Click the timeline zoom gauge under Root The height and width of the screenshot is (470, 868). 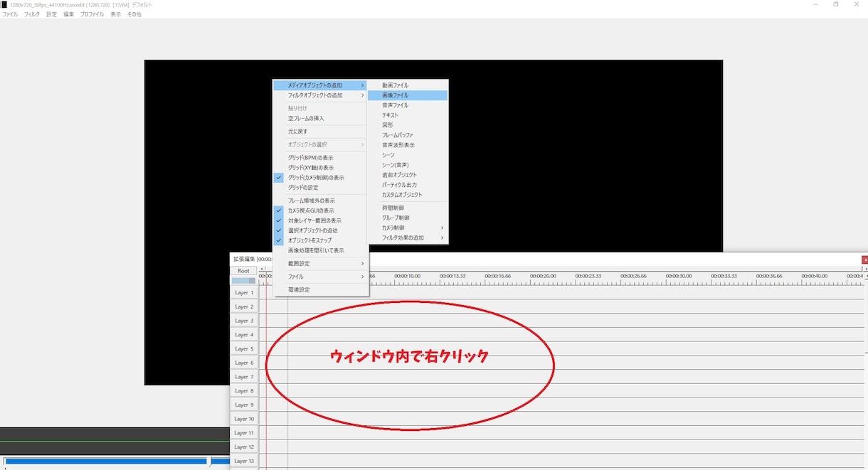tap(243, 281)
